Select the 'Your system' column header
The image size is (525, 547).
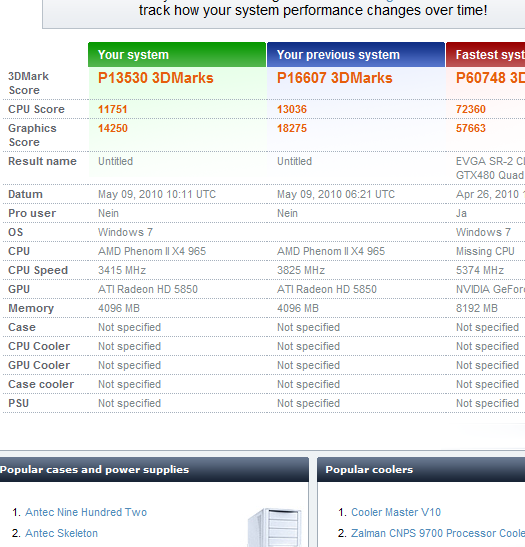click(x=177, y=55)
